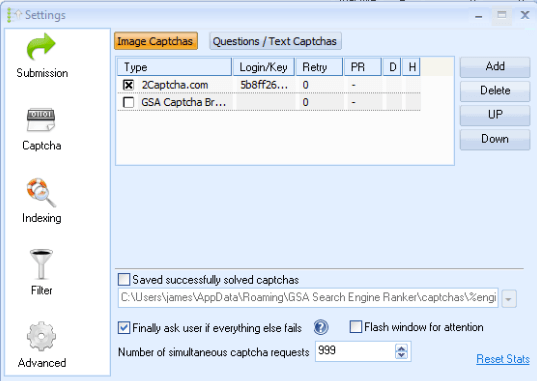This screenshot has width=537, height=381.
Task: Click the simultaneous captcha requests number field
Action: tap(355, 351)
